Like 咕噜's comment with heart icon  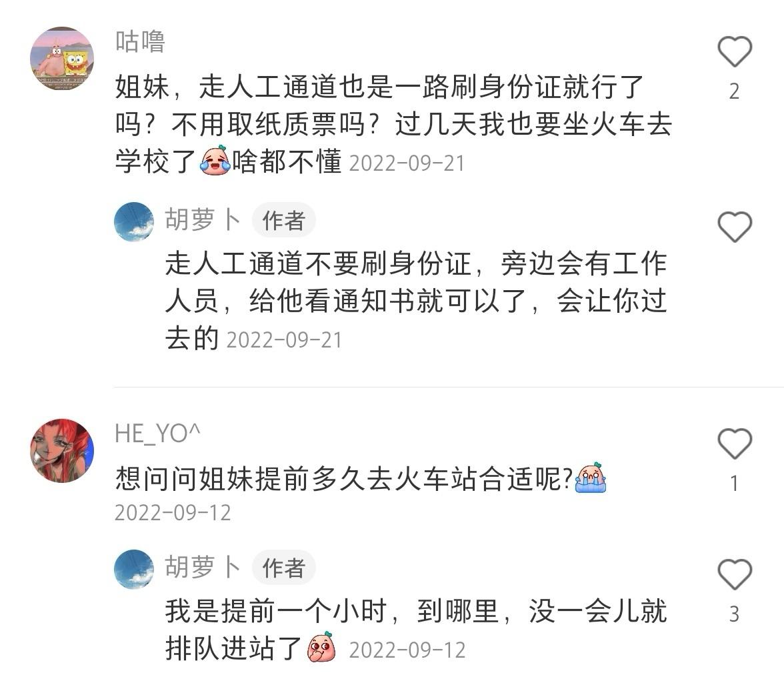coord(735,51)
